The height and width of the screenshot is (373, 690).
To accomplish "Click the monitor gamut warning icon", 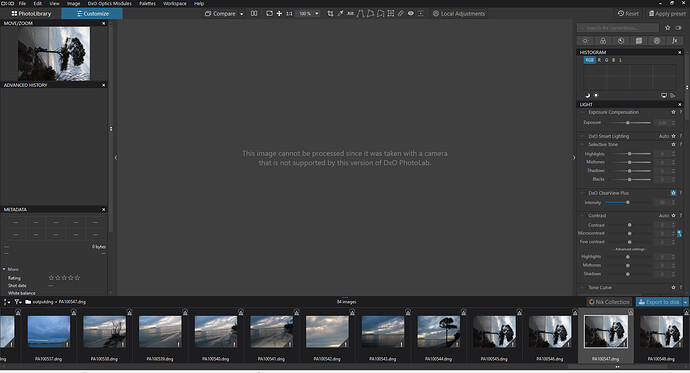I will click(664, 95).
